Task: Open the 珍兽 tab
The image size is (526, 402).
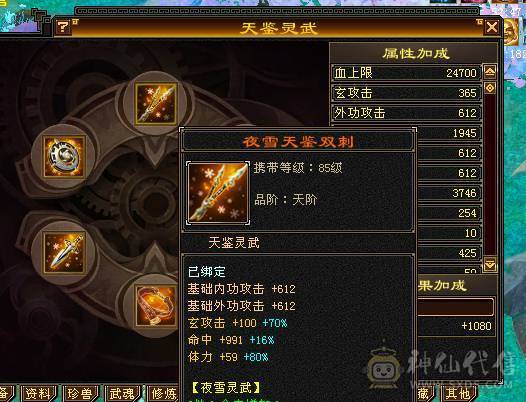Action: coord(80,393)
